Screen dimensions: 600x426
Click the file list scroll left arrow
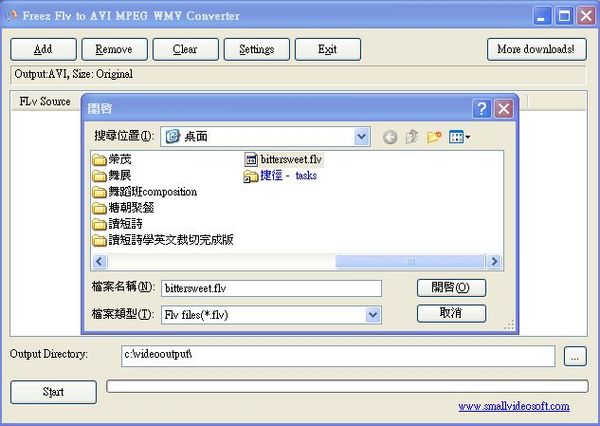[x=99, y=261]
